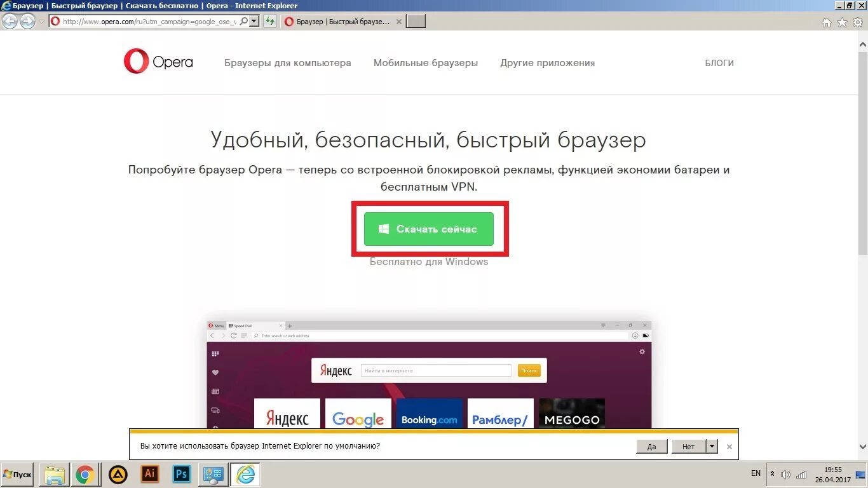Image resolution: width=868 pixels, height=488 pixels.
Task: Answer "Нет" in default browser prompt
Action: click(x=689, y=446)
